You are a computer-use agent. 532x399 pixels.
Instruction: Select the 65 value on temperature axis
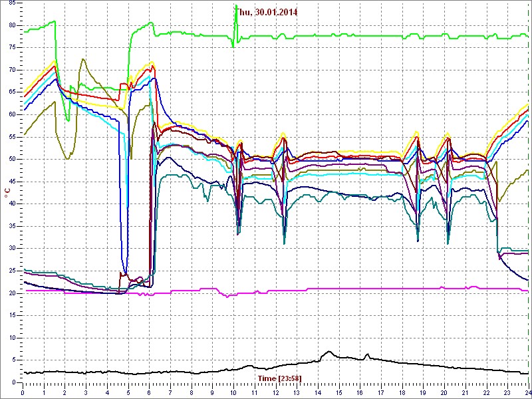[11, 92]
